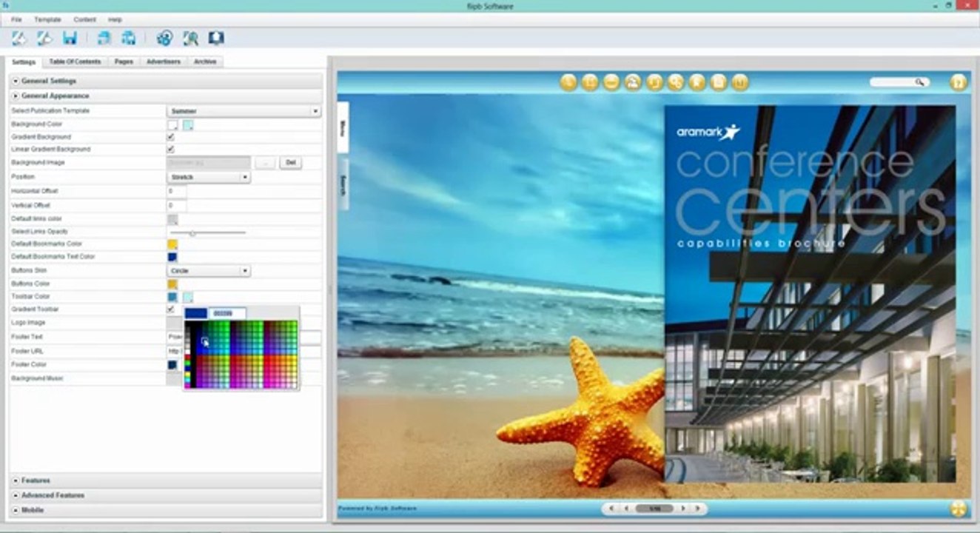Viewport: 980px width, 533px height.
Task: Click the first Toolbar Color swatch
Action: [172, 297]
